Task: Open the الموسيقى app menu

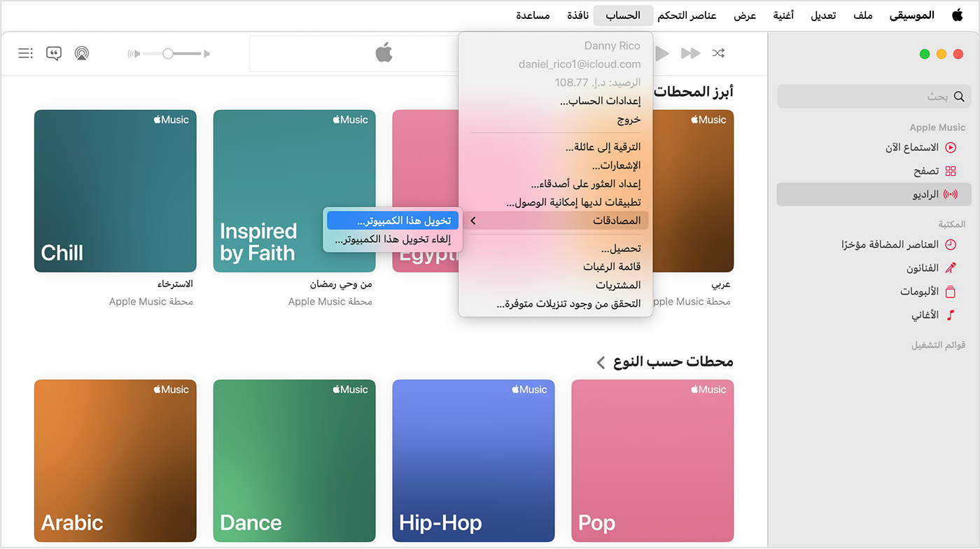Action: coord(911,15)
